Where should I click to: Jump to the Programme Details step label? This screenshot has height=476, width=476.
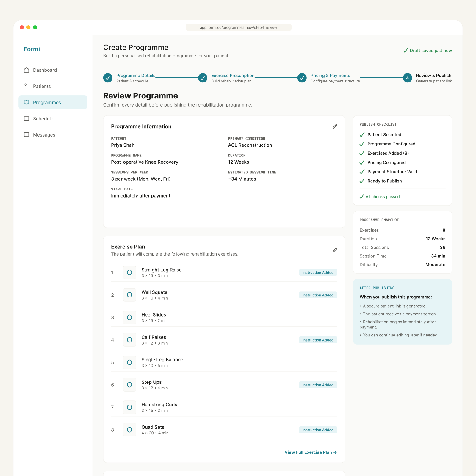(x=136, y=76)
